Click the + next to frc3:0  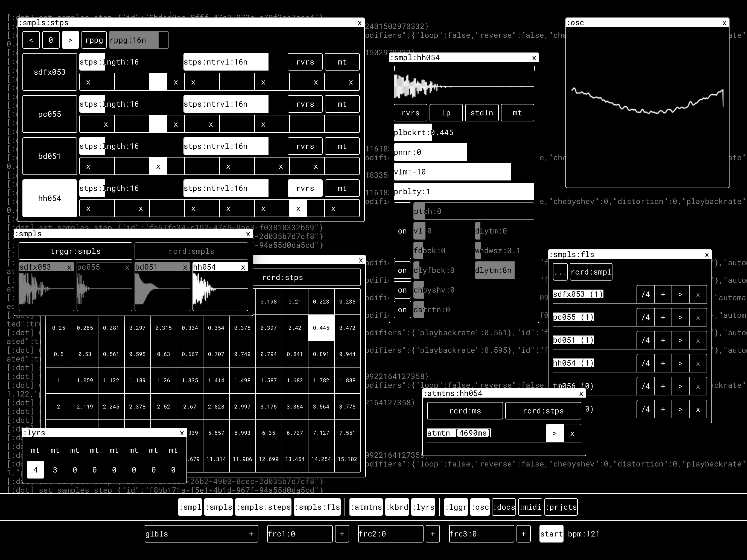[x=523, y=534]
